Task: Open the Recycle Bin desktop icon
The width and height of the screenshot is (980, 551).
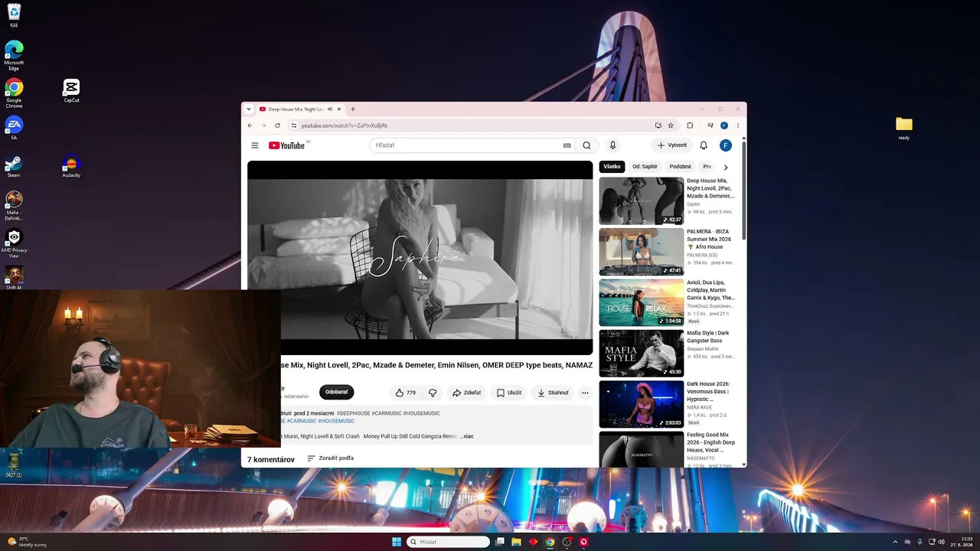Action: click(x=14, y=15)
